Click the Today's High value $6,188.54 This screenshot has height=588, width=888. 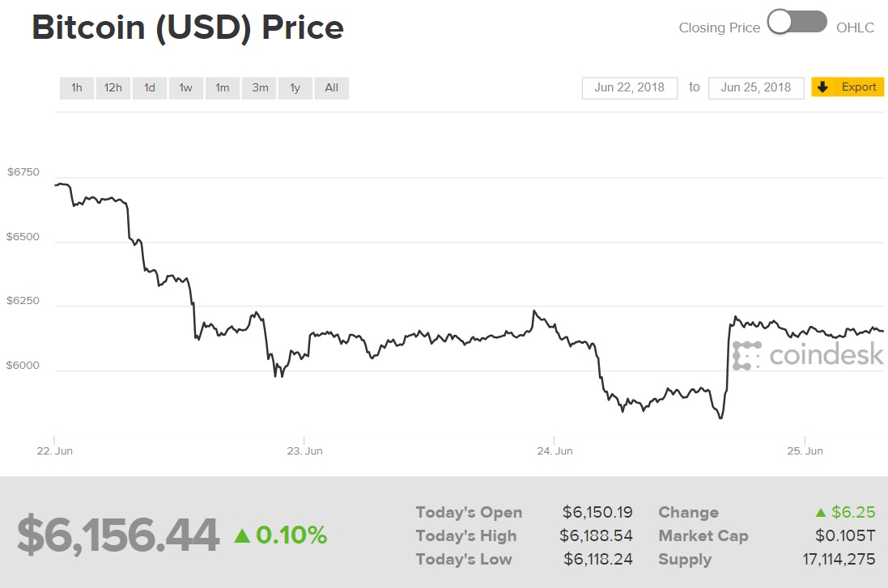coord(598,535)
